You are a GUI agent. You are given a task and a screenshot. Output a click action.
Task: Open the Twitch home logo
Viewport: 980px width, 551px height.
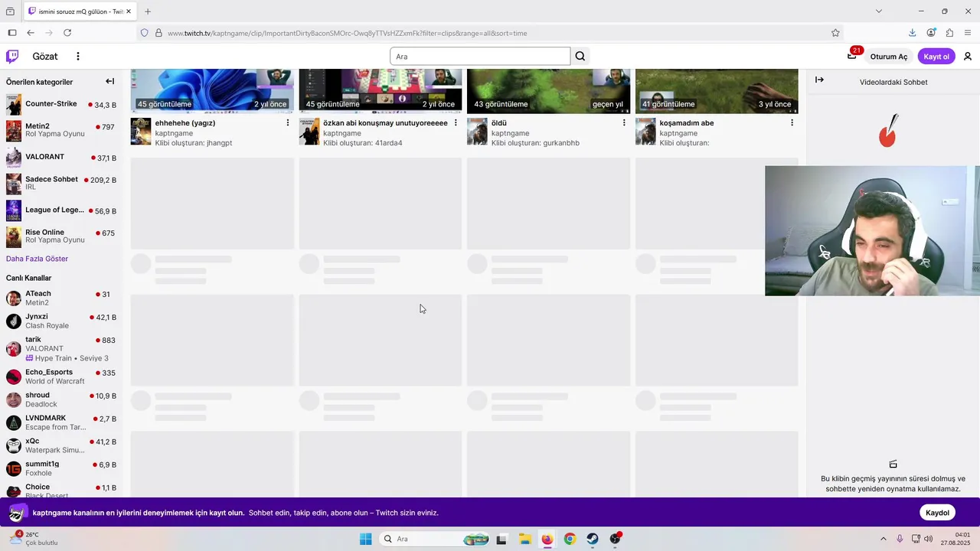[12, 56]
